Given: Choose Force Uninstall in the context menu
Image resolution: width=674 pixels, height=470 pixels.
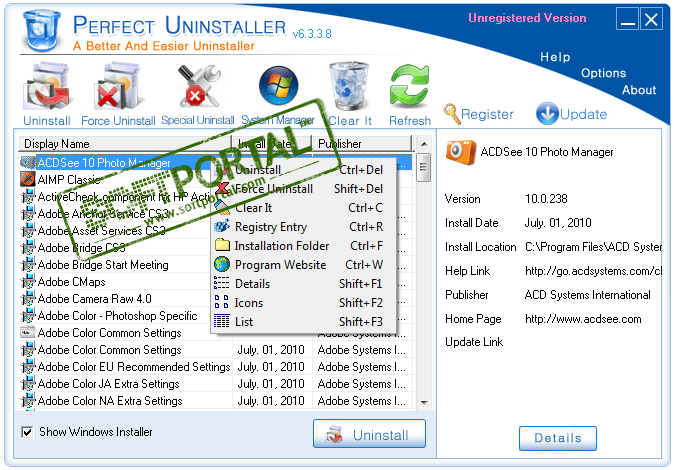Looking at the screenshot, I should coord(303,189).
